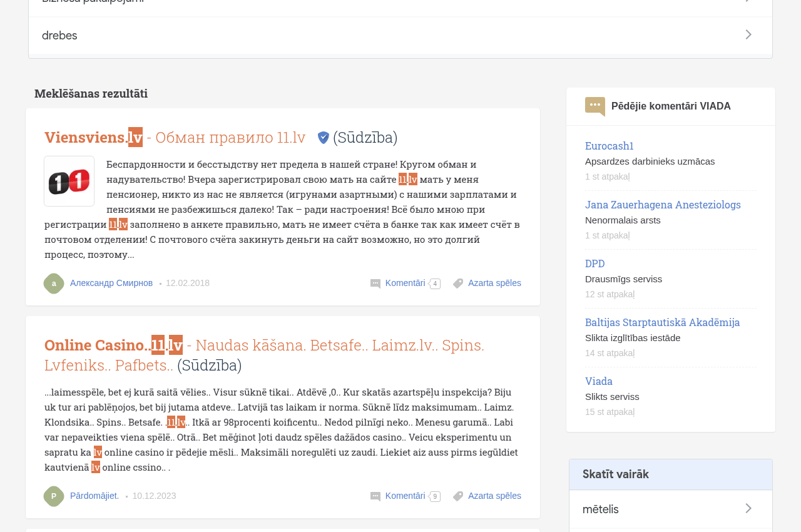Open the Viada comment link
The image size is (801, 532).
(x=599, y=381)
